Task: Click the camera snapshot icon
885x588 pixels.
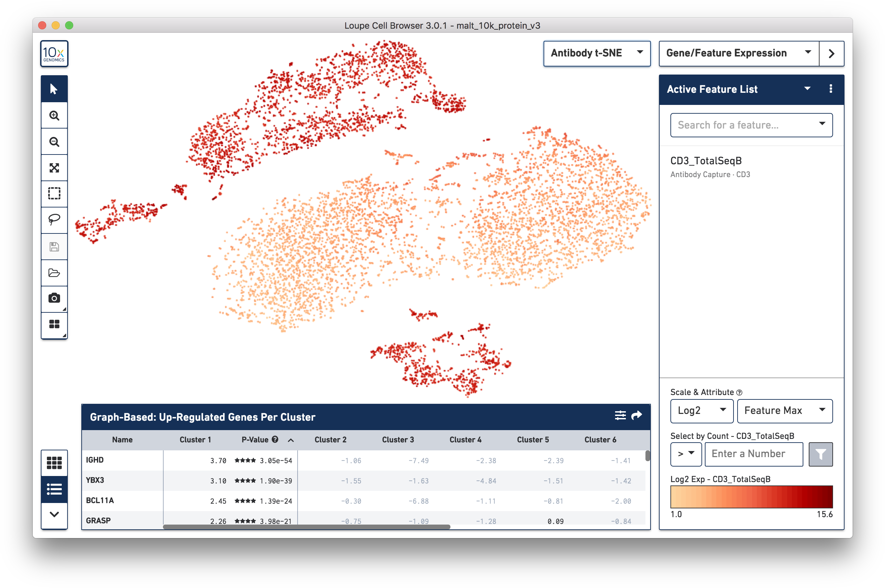Action: coord(54,299)
